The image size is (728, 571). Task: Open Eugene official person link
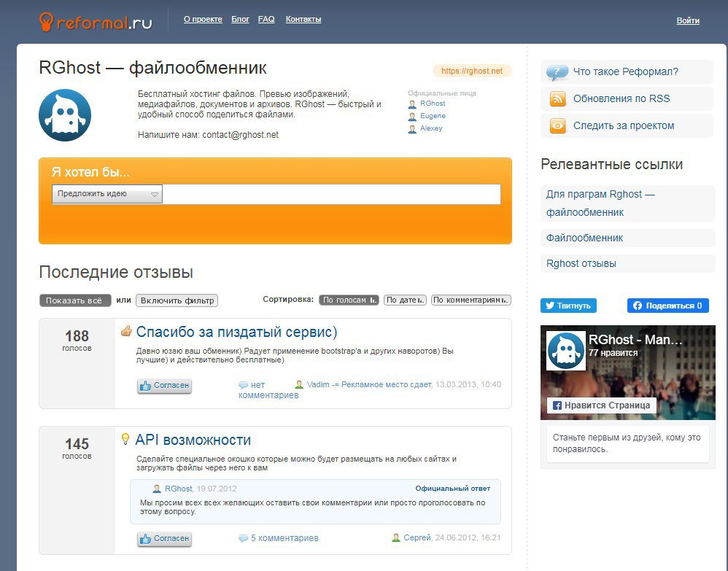coord(433,116)
